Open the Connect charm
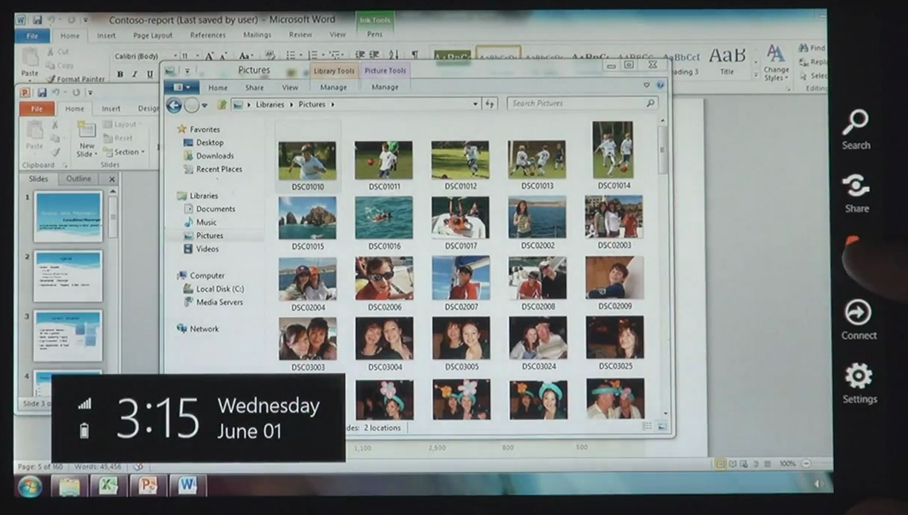The width and height of the screenshot is (908, 515). [857, 318]
